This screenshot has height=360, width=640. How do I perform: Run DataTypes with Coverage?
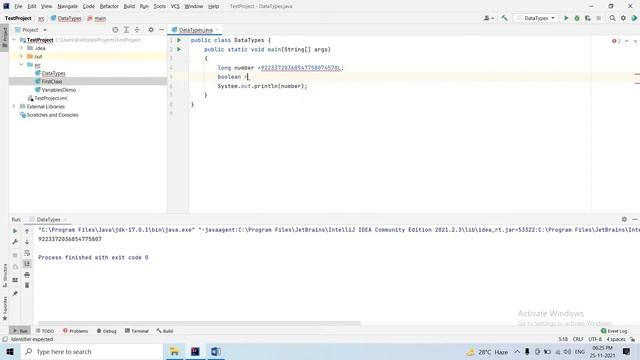(588, 18)
